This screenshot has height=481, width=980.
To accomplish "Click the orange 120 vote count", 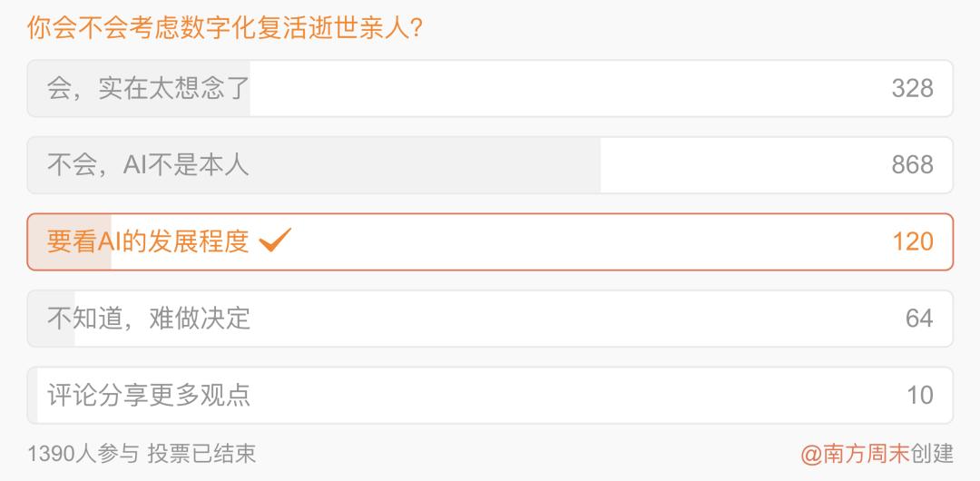I will click(912, 241).
